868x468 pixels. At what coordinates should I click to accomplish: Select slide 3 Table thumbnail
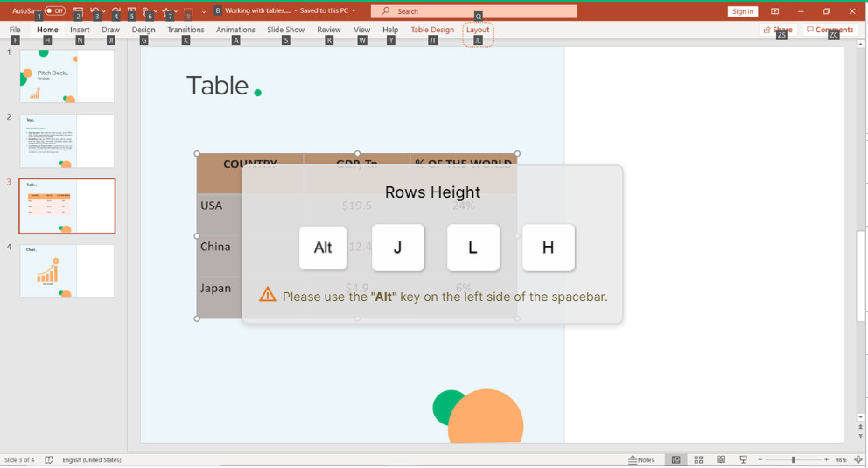click(67, 206)
